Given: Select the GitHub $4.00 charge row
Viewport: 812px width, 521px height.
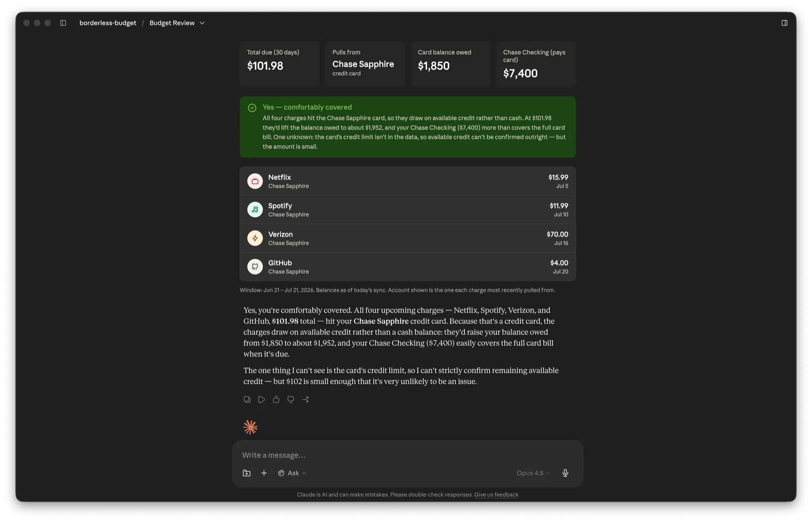Looking at the screenshot, I should point(408,266).
